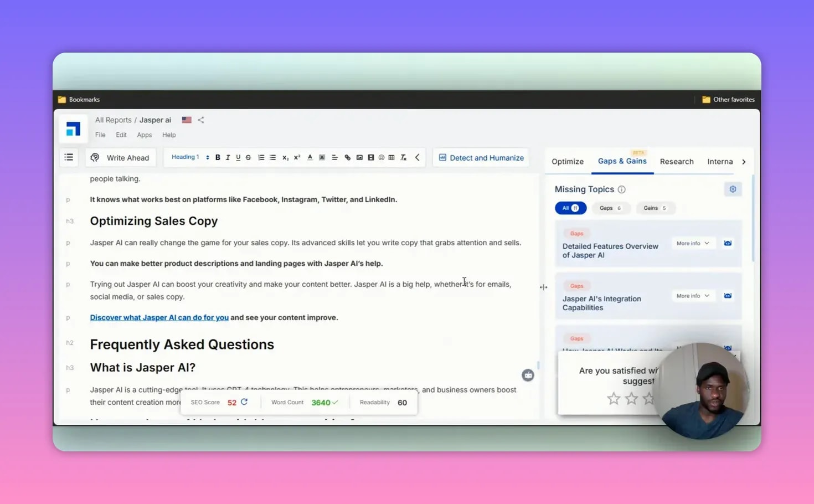Open the Bookmarks folder
The height and width of the screenshot is (504, 814).
point(79,100)
